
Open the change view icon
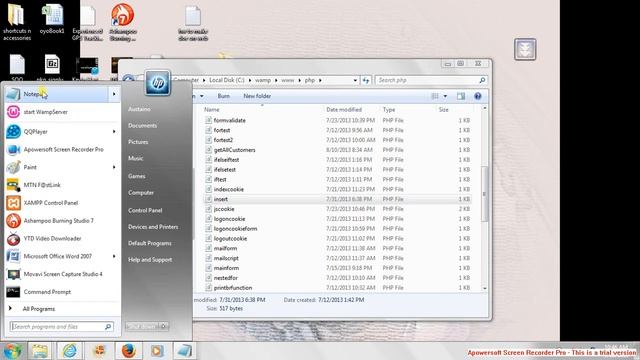pos(435,96)
